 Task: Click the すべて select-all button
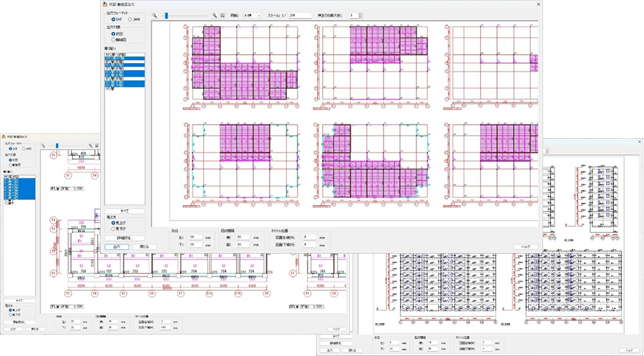pos(125,211)
